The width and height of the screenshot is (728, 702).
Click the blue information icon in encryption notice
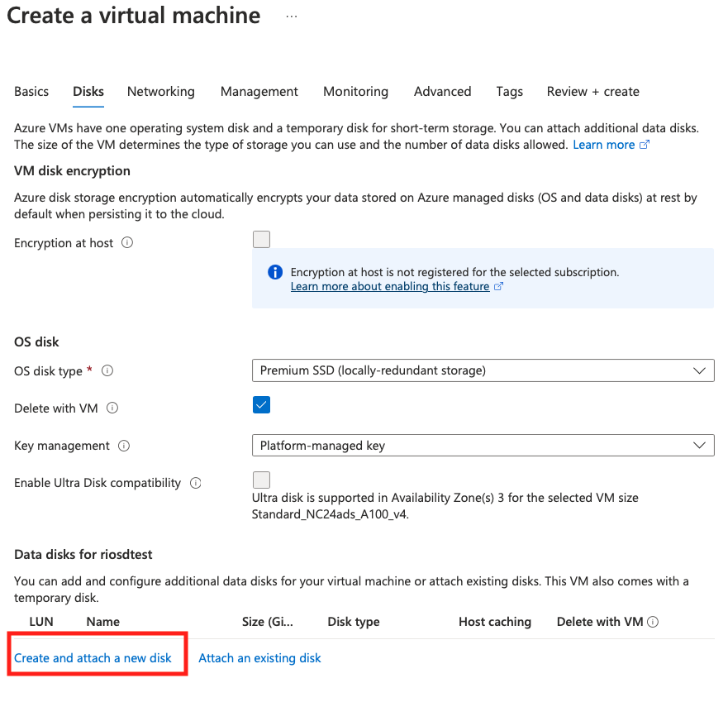click(275, 273)
